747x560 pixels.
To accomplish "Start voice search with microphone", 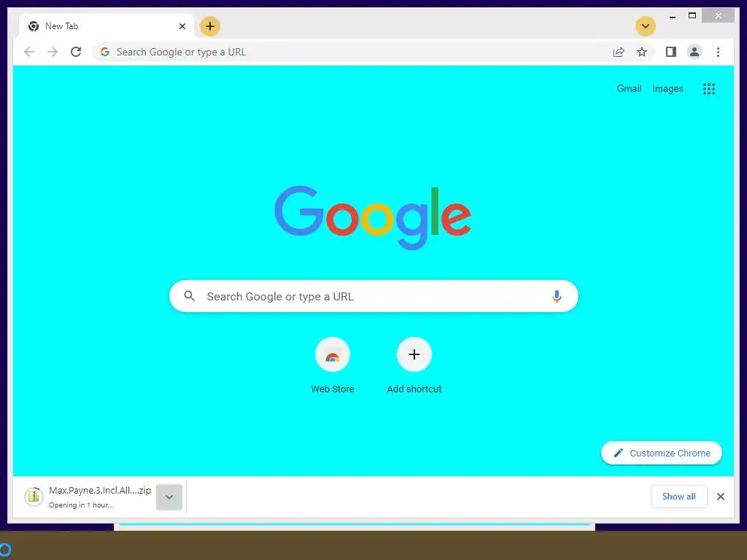I will tap(557, 296).
